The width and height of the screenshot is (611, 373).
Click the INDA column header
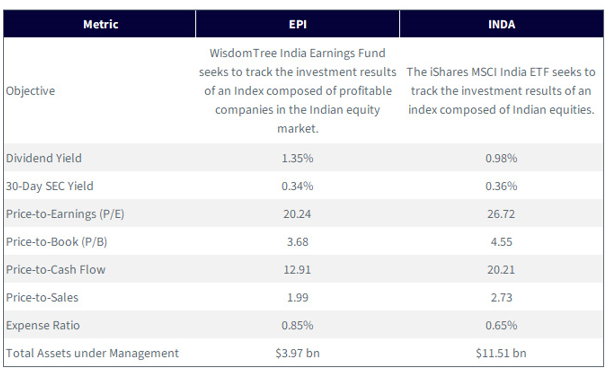[x=502, y=24]
